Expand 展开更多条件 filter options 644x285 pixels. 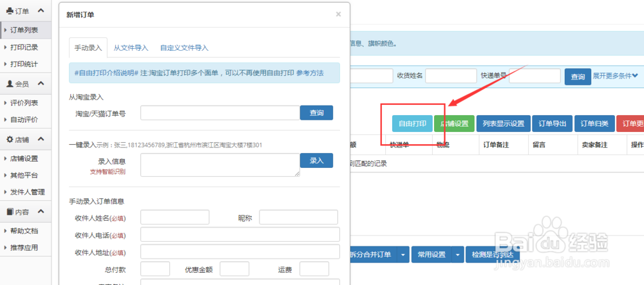click(x=615, y=76)
